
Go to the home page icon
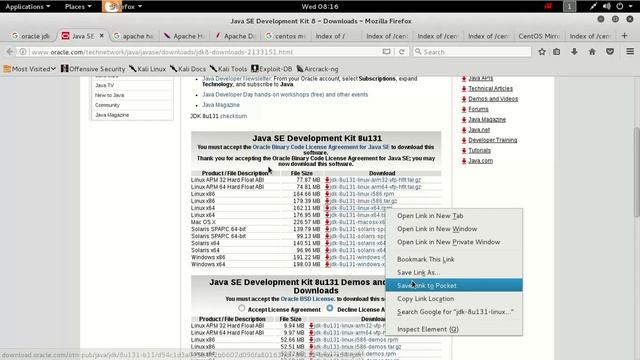[592, 52]
